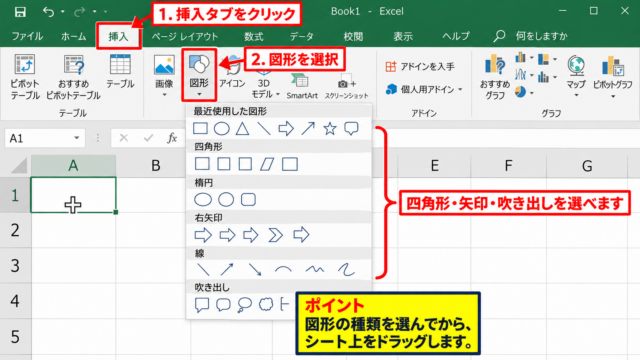Screen dimensions: 640x360
Task: Click the スクリーンショット button
Action: click(x=346, y=87)
